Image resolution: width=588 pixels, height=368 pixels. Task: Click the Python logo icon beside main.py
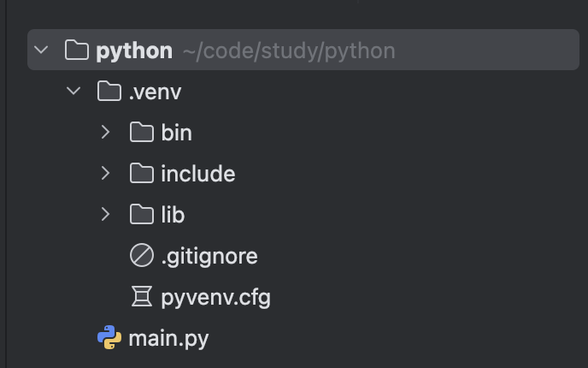click(109, 338)
